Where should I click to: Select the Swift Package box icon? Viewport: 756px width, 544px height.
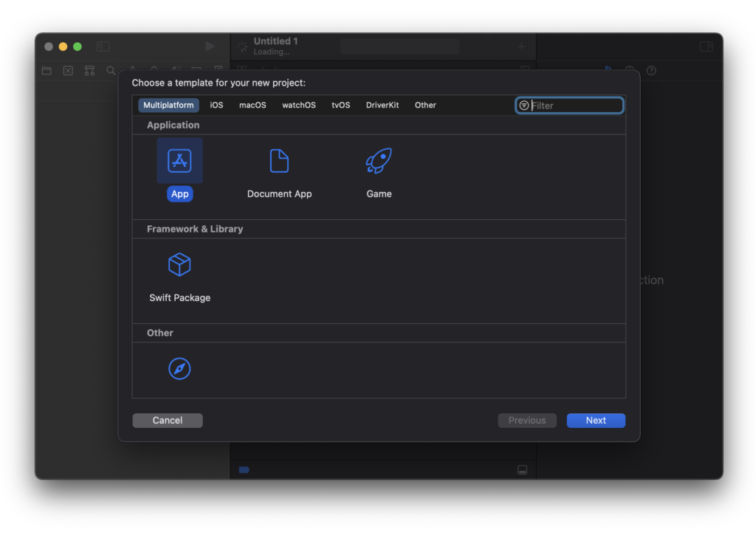pyautogui.click(x=179, y=264)
